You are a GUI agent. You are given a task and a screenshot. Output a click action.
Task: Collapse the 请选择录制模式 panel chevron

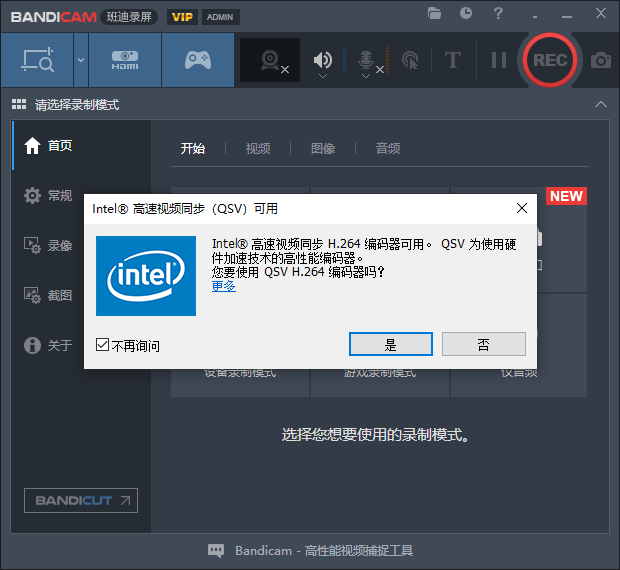point(600,104)
